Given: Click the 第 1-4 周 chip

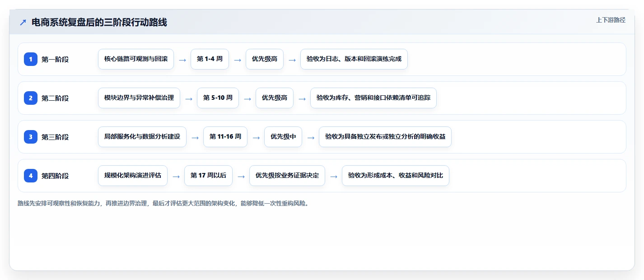Looking at the screenshot, I should point(210,59).
